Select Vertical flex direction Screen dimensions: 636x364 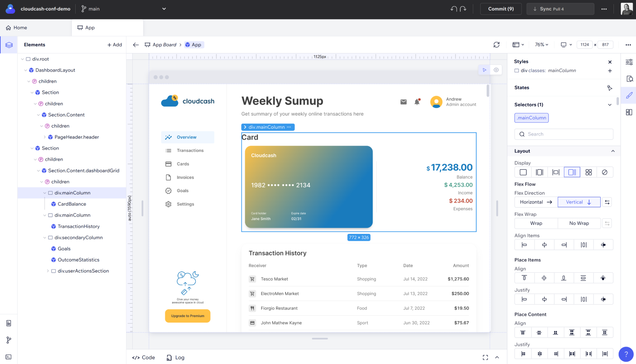[x=579, y=202]
